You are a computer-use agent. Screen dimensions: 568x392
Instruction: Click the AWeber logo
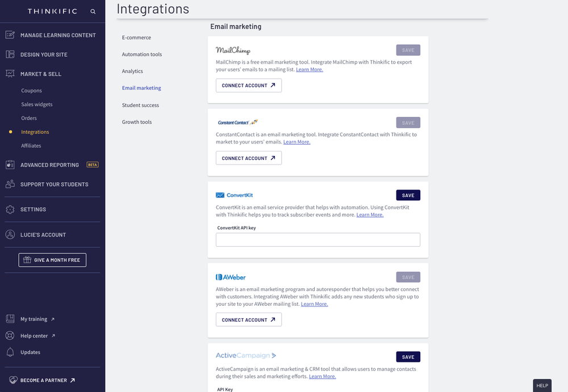(x=231, y=277)
